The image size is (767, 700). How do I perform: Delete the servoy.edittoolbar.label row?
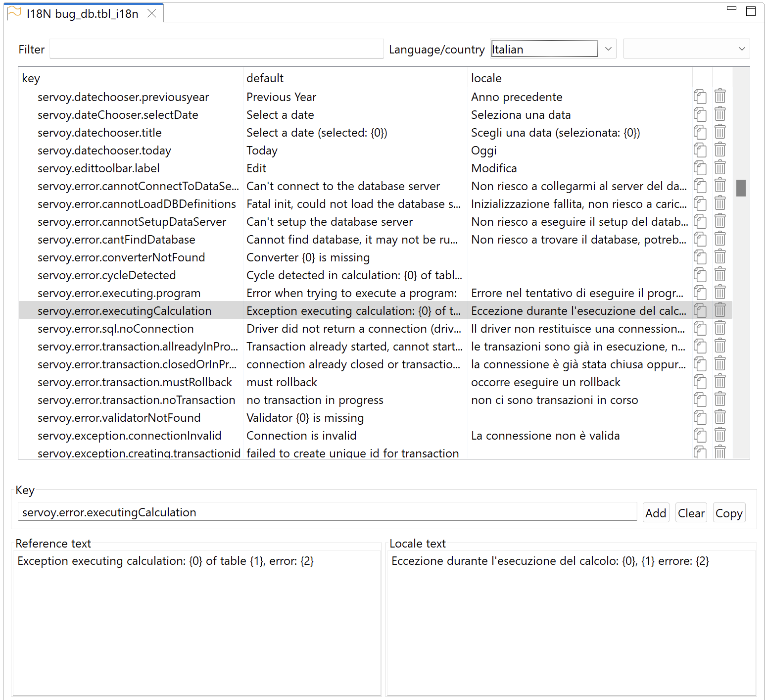(720, 168)
